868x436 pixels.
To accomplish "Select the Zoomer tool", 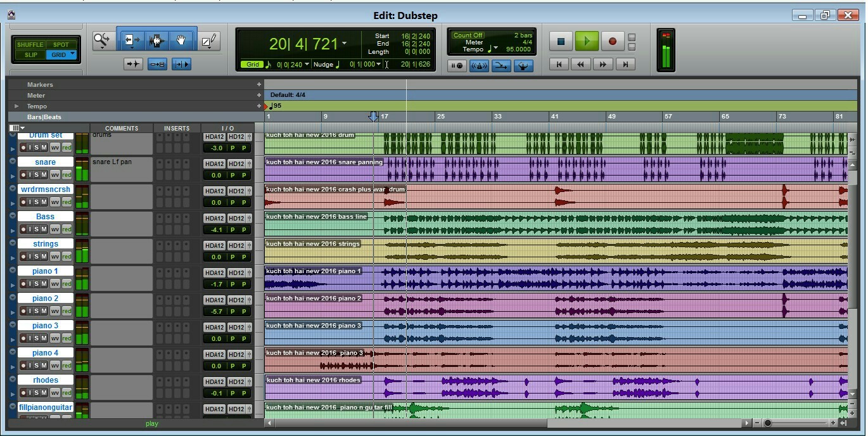I will [101, 41].
